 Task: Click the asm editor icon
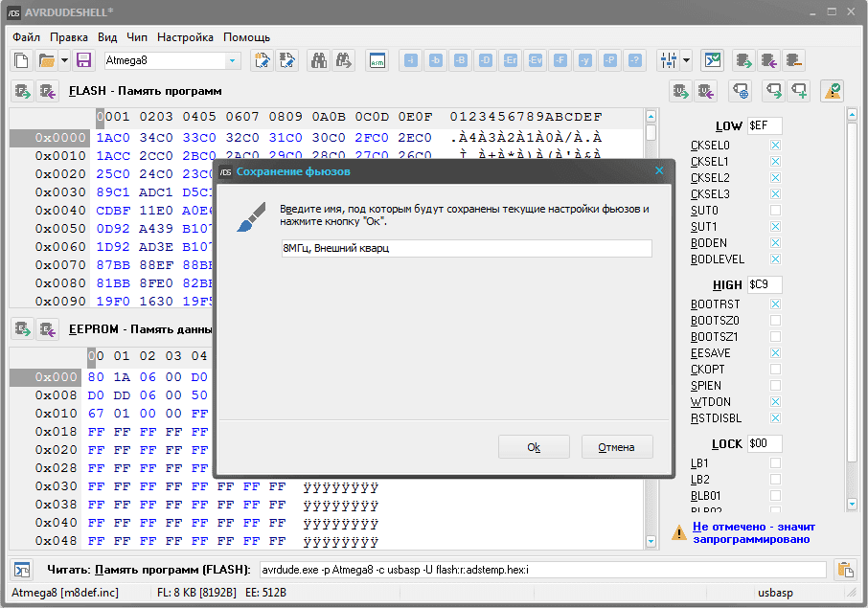(x=377, y=60)
